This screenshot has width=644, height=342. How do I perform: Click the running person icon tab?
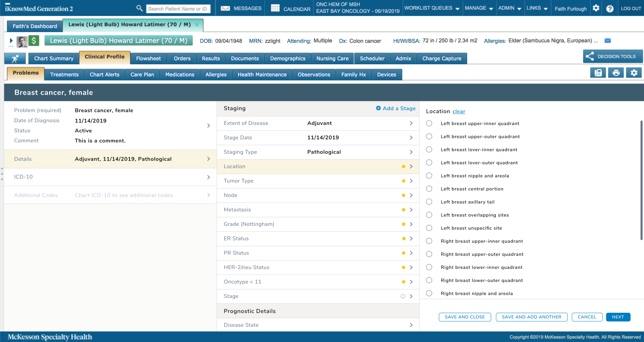coord(15,59)
